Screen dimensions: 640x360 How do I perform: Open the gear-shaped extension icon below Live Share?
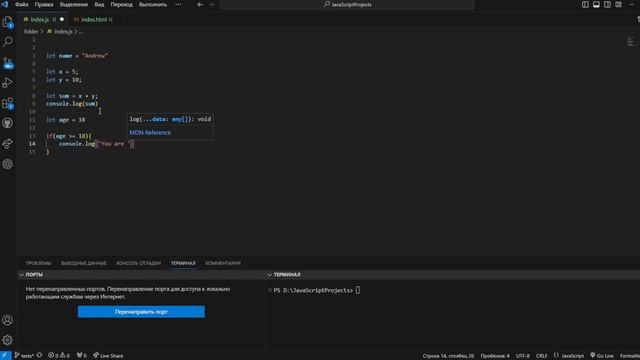(x=8, y=164)
